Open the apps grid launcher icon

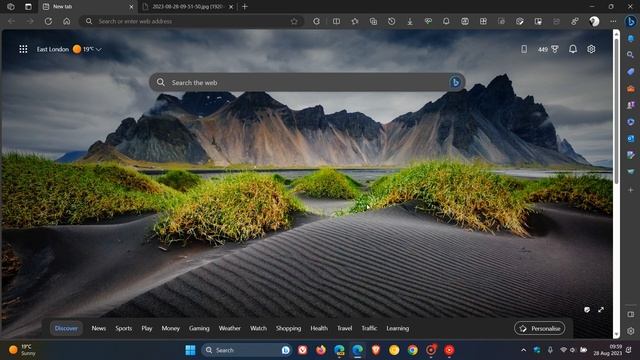[23, 49]
